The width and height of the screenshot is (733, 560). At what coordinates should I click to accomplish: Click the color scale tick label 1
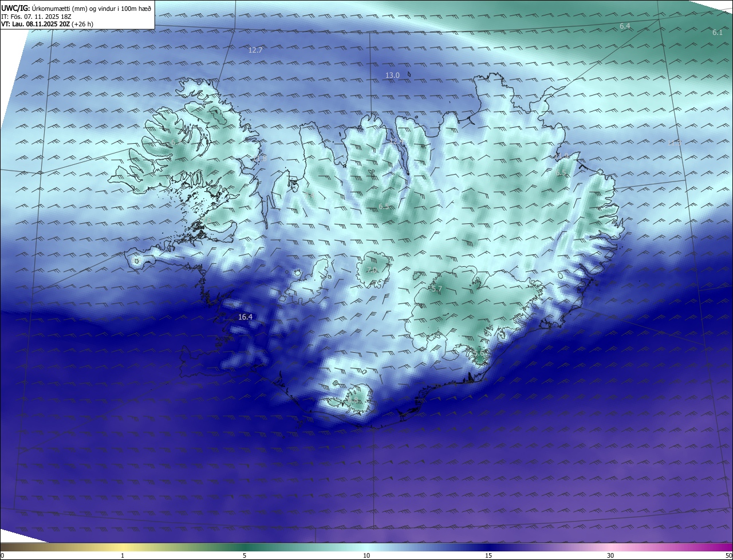click(x=123, y=555)
